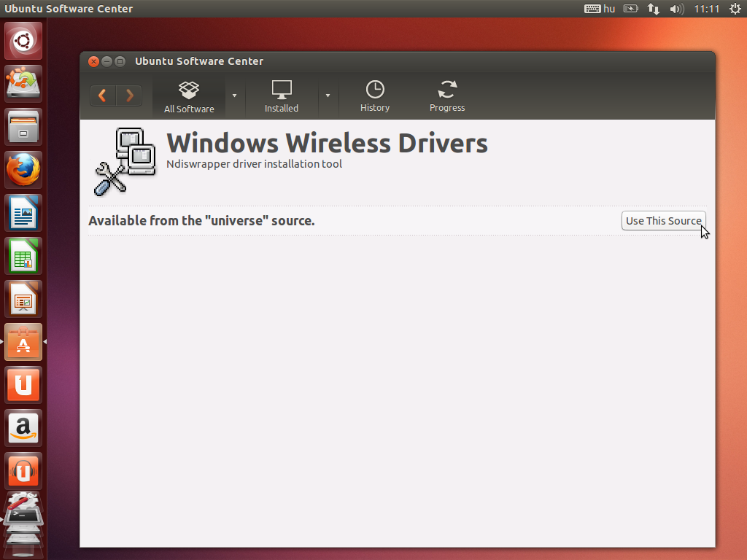Open the All Software view
Image resolution: width=747 pixels, height=560 pixels.
point(189,97)
